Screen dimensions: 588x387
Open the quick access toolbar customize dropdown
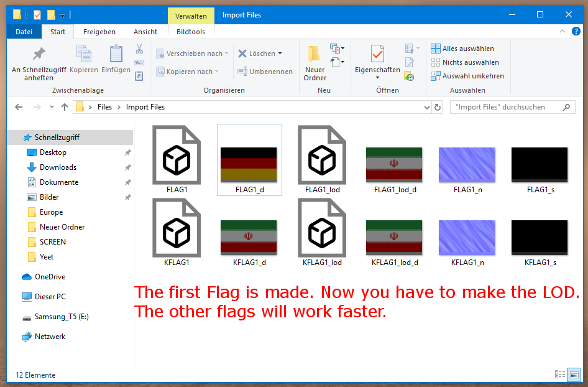[63, 16]
